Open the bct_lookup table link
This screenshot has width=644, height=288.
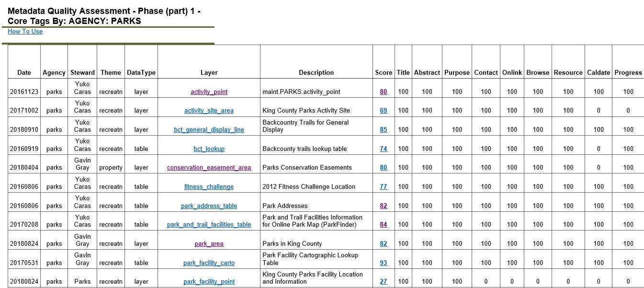coord(209,149)
